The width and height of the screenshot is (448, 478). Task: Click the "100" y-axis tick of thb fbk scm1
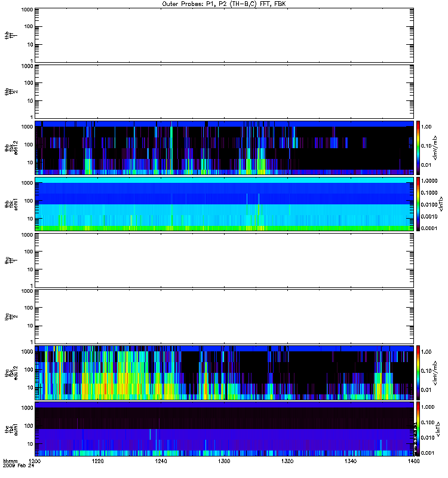point(29,201)
